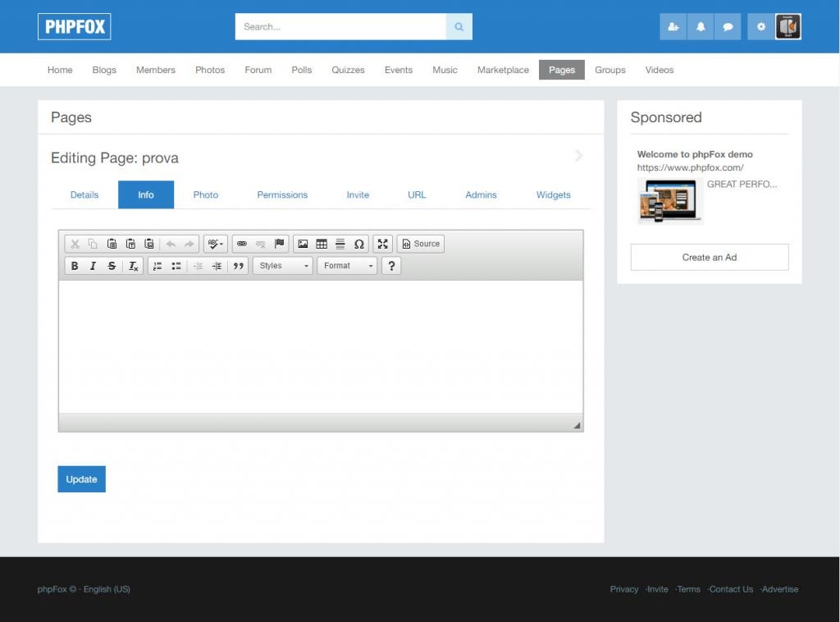Maximize the editor to full screen
840x622 pixels.
tap(382, 244)
